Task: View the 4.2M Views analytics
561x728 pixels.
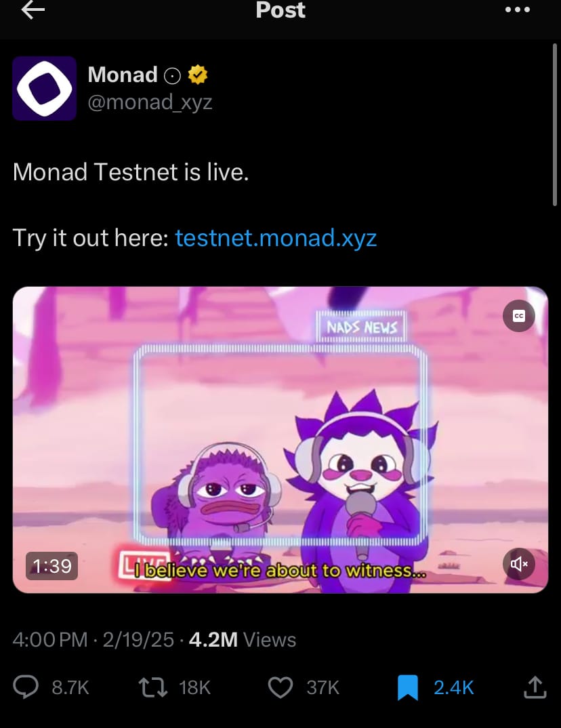Action: pos(242,640)
